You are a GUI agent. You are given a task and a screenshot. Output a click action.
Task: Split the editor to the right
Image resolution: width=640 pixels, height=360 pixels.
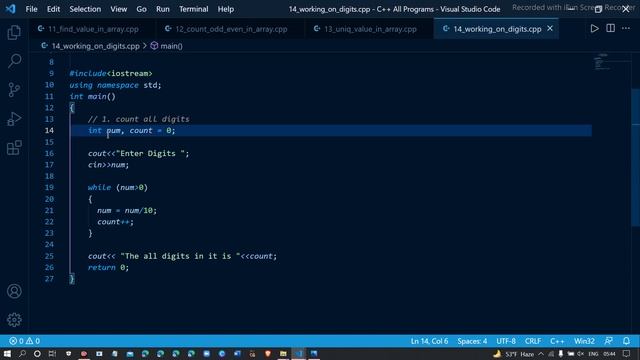tap(610, 29)
